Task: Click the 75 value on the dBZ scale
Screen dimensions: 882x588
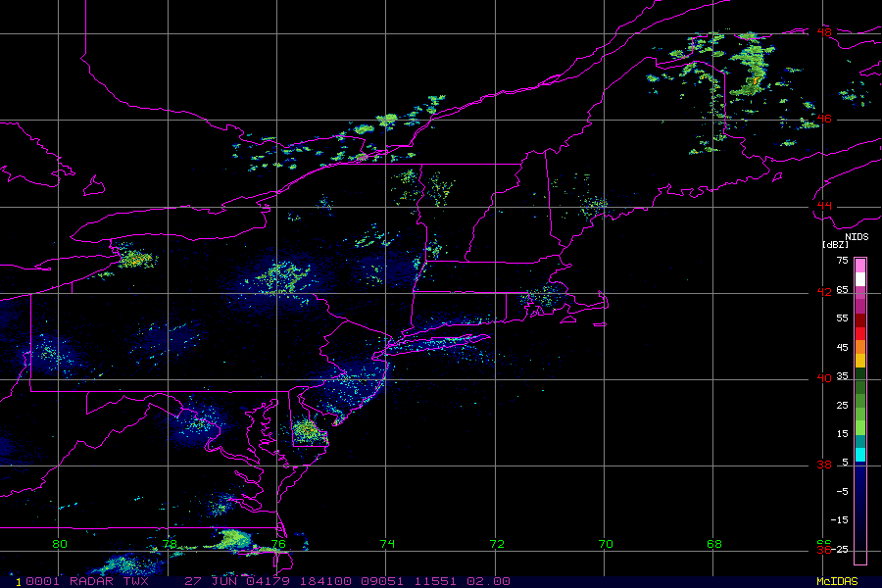Action: coord(842,261)
